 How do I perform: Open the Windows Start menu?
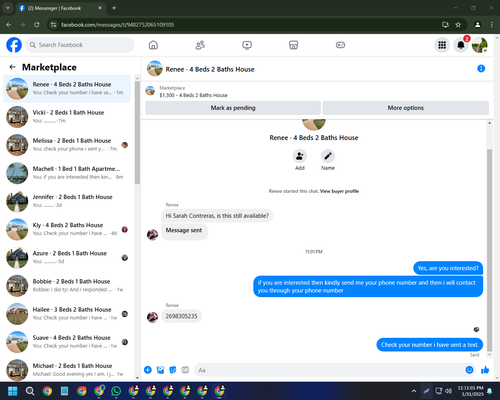(x=13, y=391)
